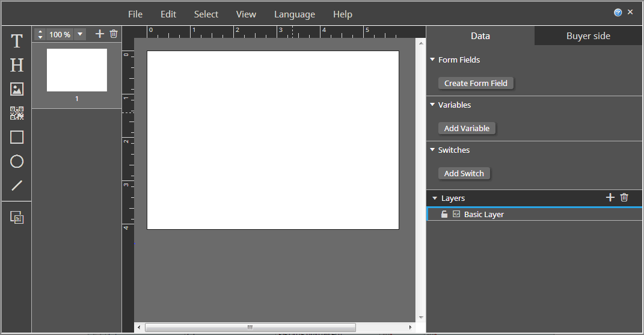Viewport: 644px width, 335px height.
Task: Add a new page with plus icon
Action: click(100, 34)
